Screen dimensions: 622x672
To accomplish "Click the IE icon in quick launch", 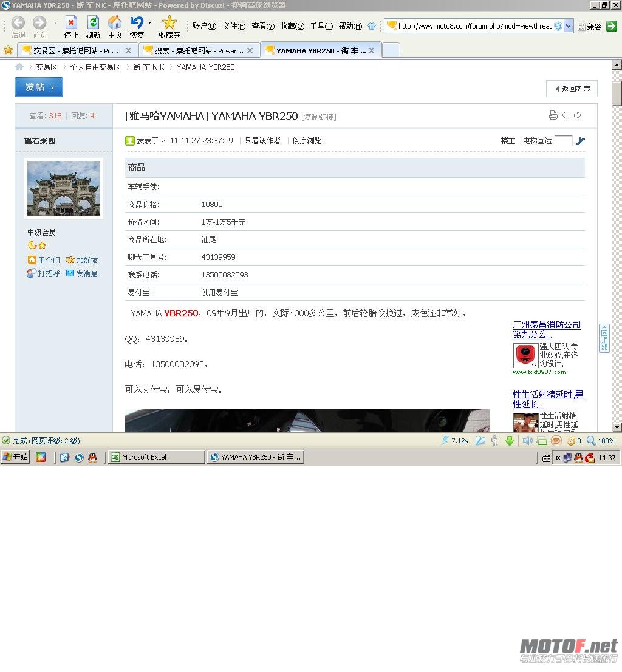I will [x=64, y=458].
